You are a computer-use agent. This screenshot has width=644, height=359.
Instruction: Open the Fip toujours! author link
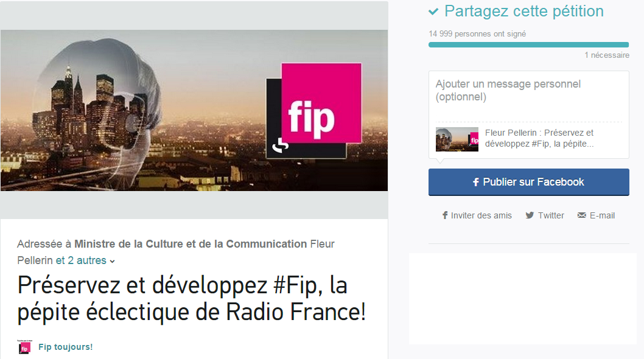[66, 347]
